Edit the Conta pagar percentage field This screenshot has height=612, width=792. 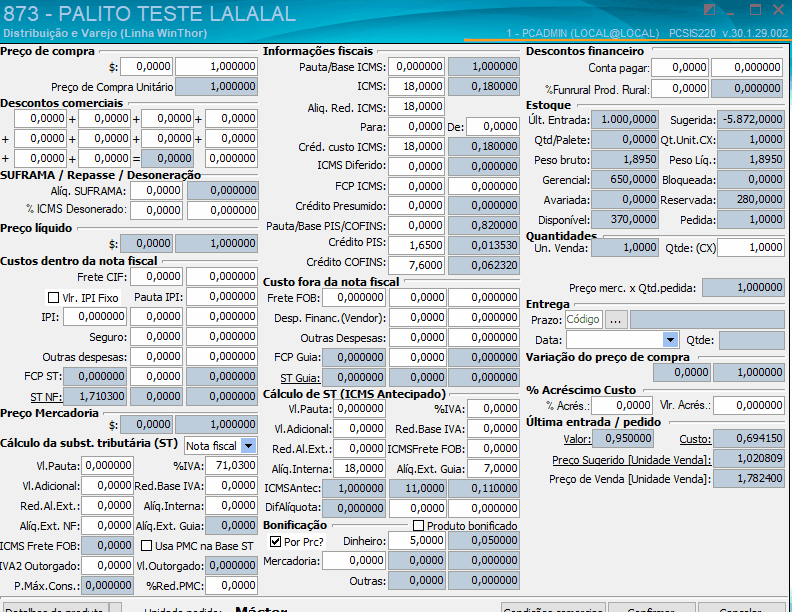(680, 67)
